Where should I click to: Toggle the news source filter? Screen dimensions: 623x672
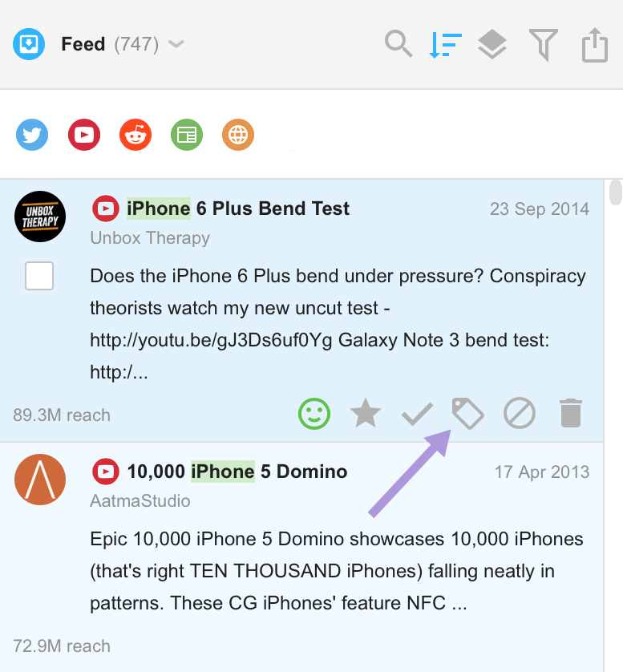point(187,135)
